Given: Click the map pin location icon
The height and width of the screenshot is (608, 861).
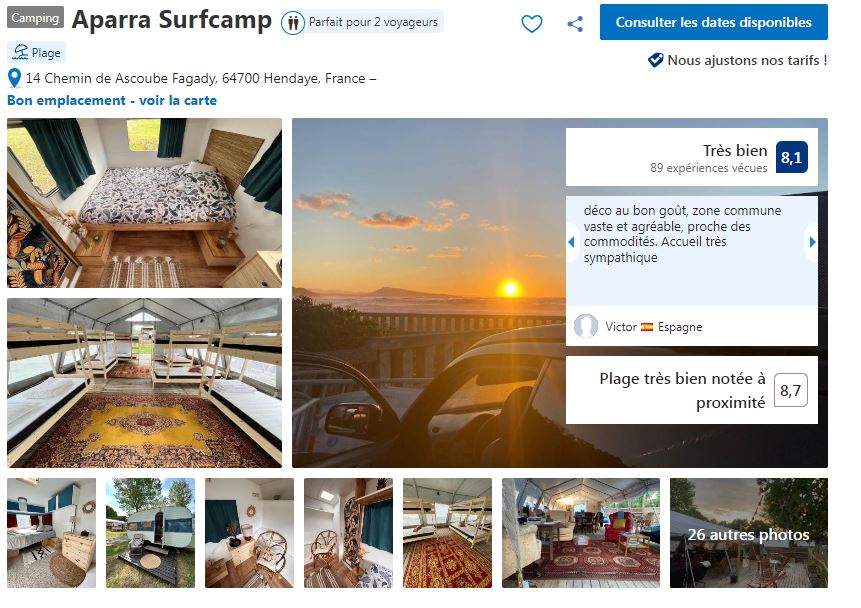Looking at the screenshot, I should click(x=14, y=78).
